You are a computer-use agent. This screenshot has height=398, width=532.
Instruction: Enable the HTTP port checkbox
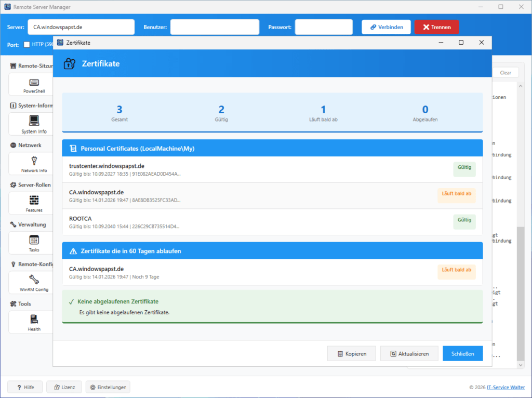(26, 44)
